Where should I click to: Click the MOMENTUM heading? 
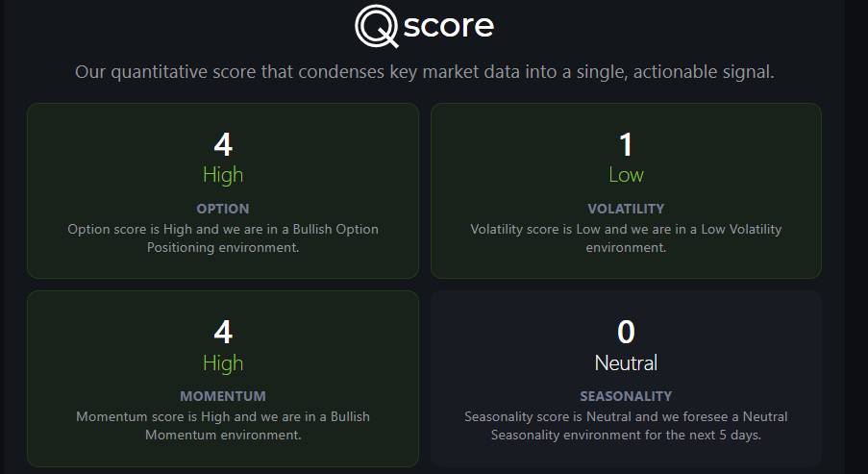[x=223, y=396]
